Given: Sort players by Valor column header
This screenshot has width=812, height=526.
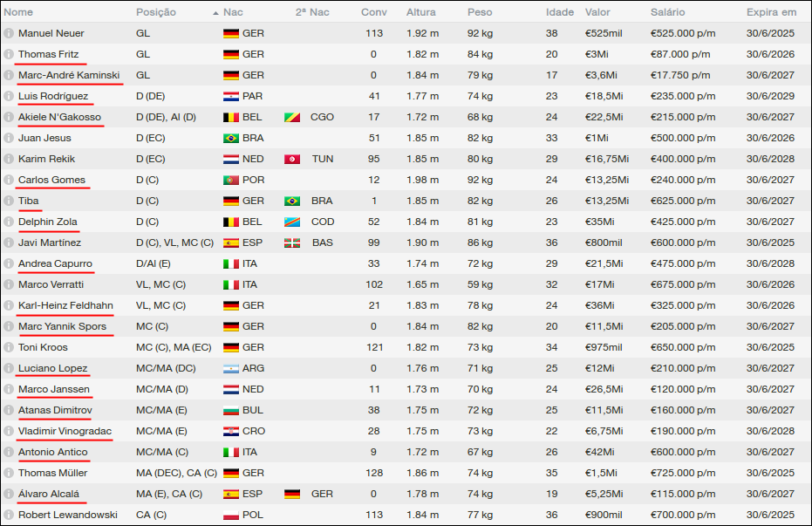Looking at the screenshot, I should (x=597, y=12).
